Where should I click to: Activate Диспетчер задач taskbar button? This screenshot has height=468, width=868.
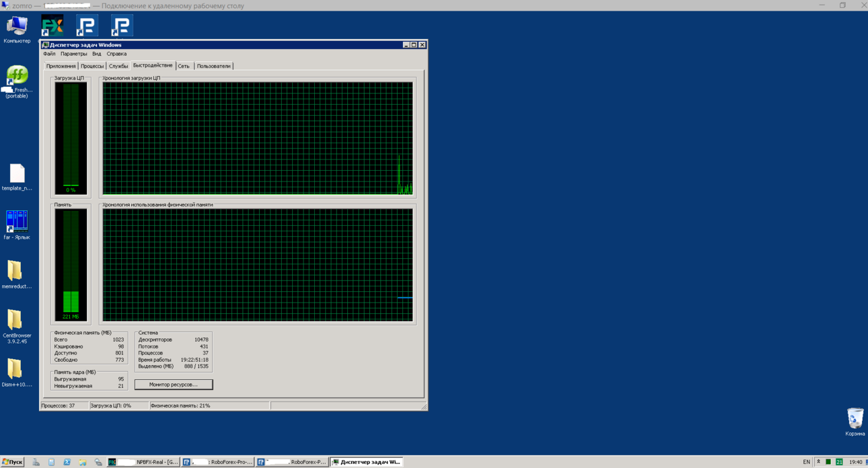point(366,462)
